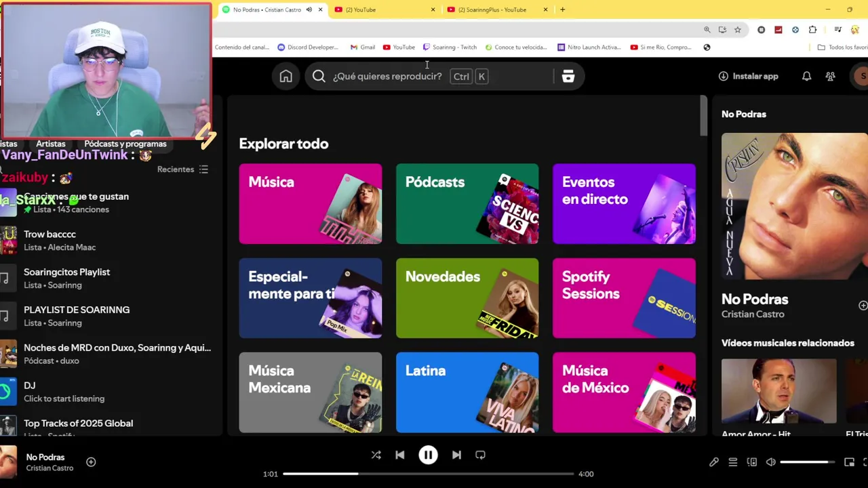Open Nitro Launch Activa bookmark
The image size is (868, 488).
coord(589,47)
